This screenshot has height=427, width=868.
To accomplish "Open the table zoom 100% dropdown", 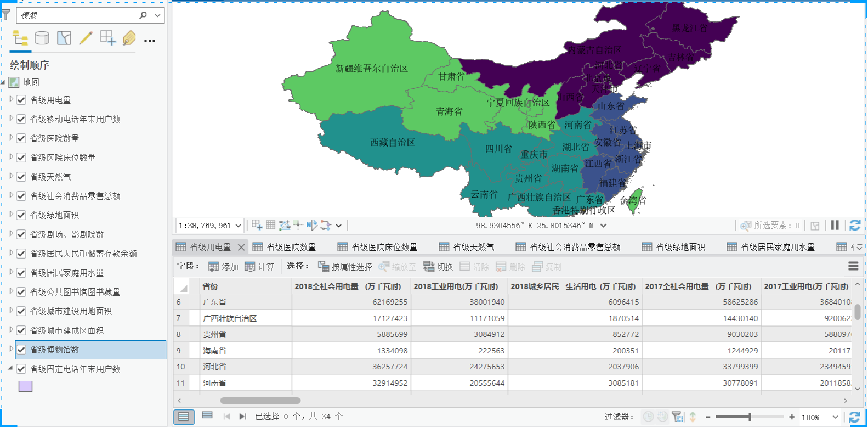I will 835,417.
